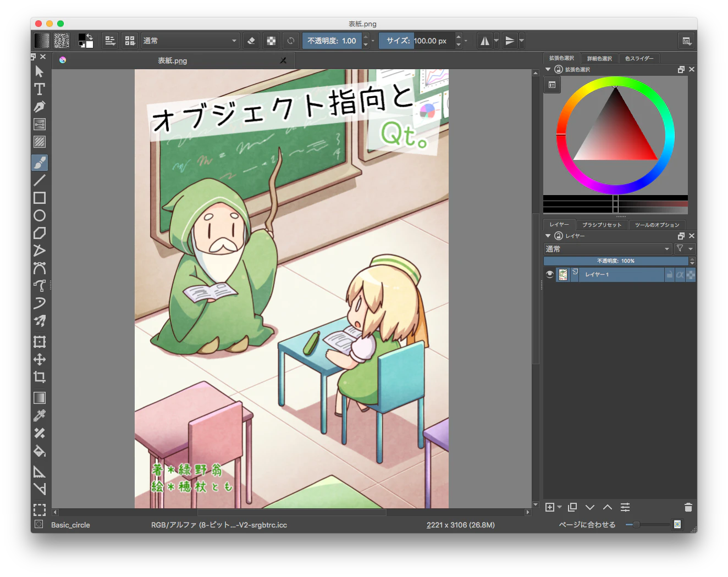
Task: Delete layer with trash button
Action: pos(688,507)
